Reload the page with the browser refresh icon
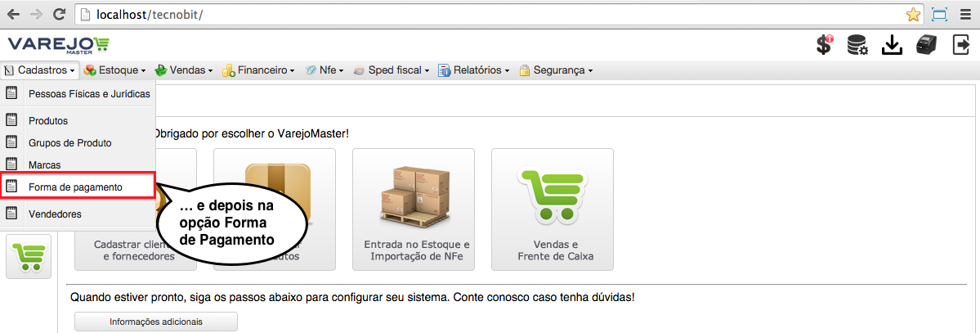The image size is (980, 333). click(x=60, y=15)
